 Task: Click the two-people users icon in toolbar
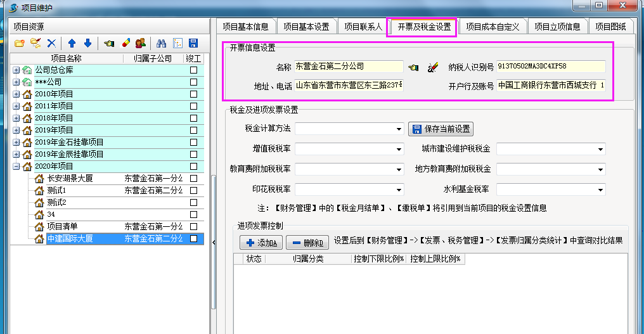(x=141, y=43)
